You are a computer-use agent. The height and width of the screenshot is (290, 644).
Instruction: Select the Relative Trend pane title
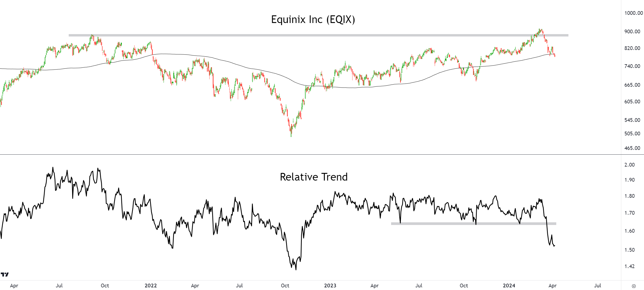coord(314,177)
